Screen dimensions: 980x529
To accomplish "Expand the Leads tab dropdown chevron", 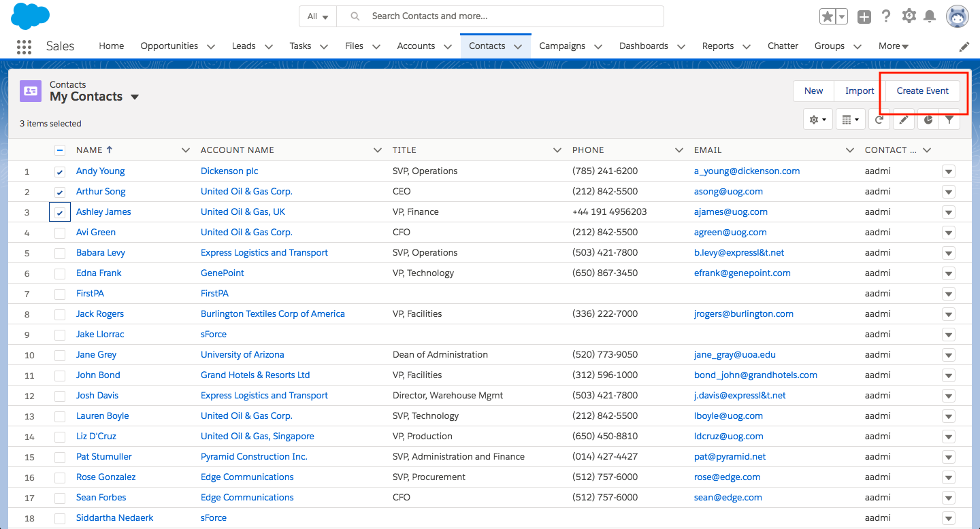I will click(269, 47).
